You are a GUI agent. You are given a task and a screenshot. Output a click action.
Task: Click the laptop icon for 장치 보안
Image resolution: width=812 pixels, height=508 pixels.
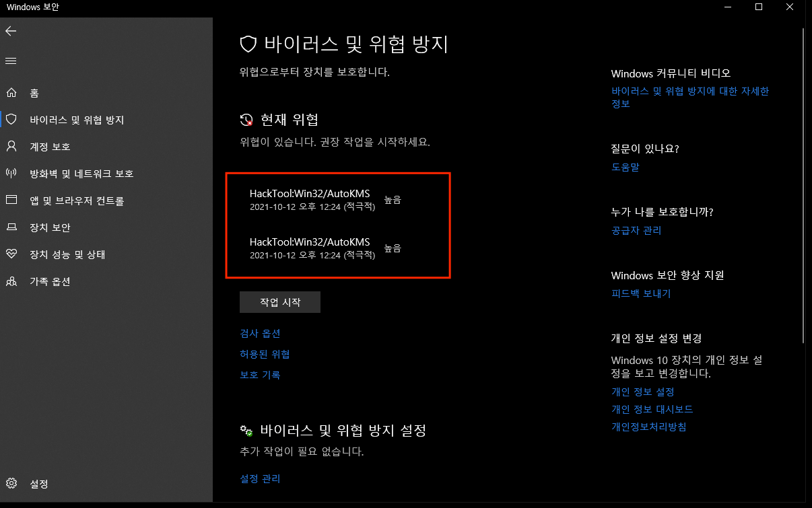click(11, 227)
